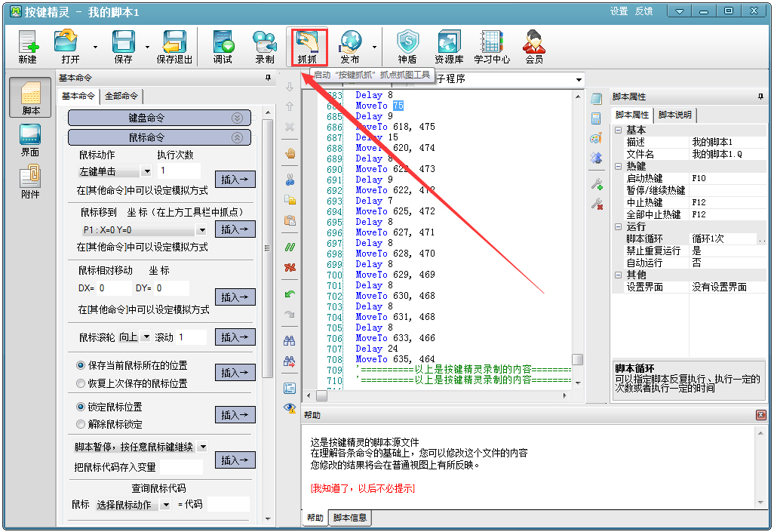Image resolution: width=774 pixels, height=532 pixels.
Task: Collapse the 热键 property group
Action: [x=618, y=167]
